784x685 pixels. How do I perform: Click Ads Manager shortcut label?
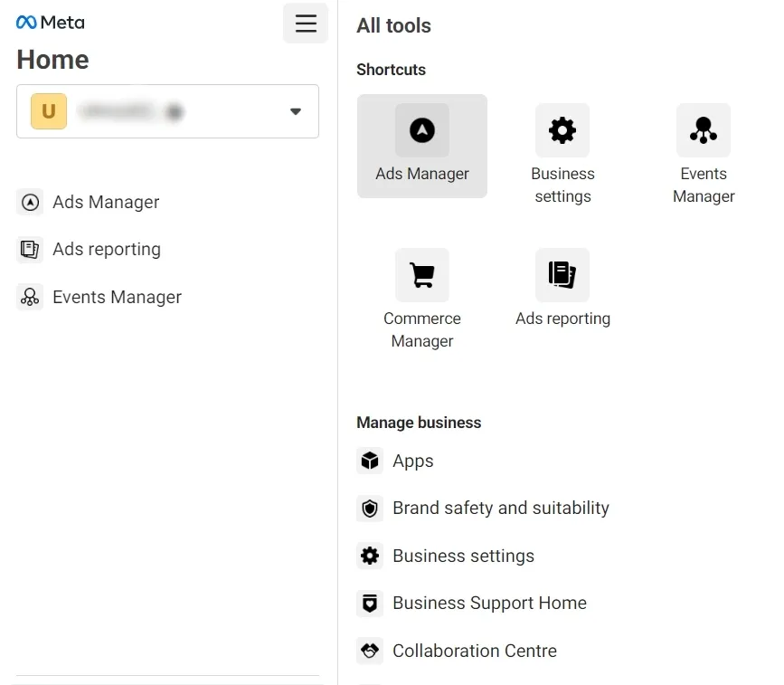tap(422, 174)
